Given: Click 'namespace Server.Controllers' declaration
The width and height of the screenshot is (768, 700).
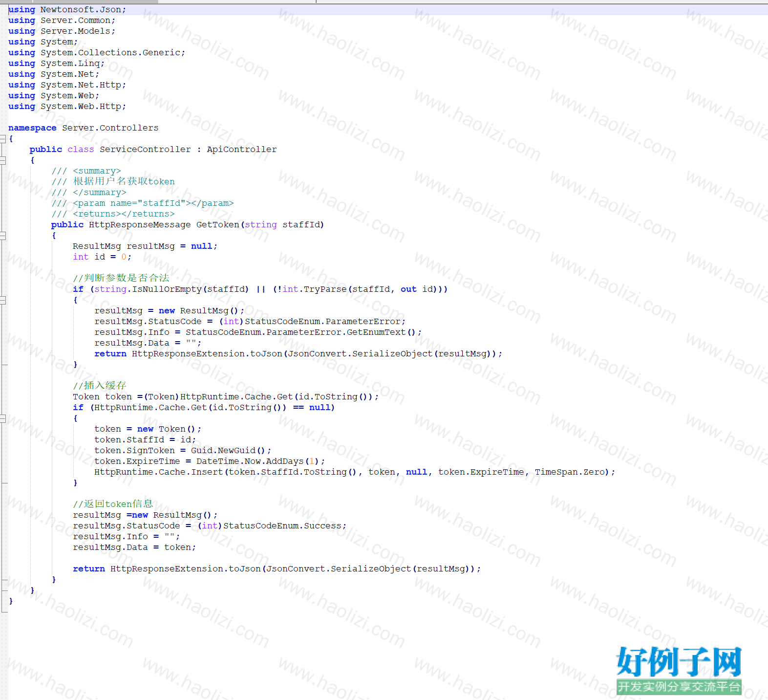Looking at the screenshot, I should point(84,128).
